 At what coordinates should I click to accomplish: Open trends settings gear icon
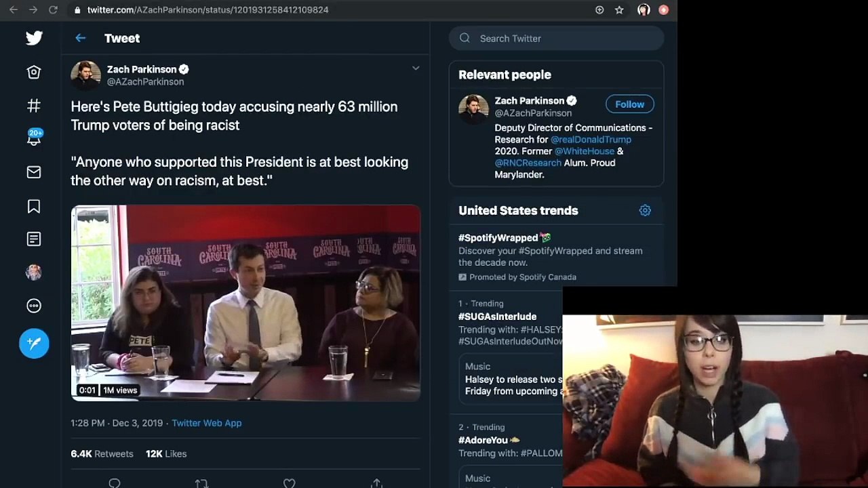click(645, 211)
